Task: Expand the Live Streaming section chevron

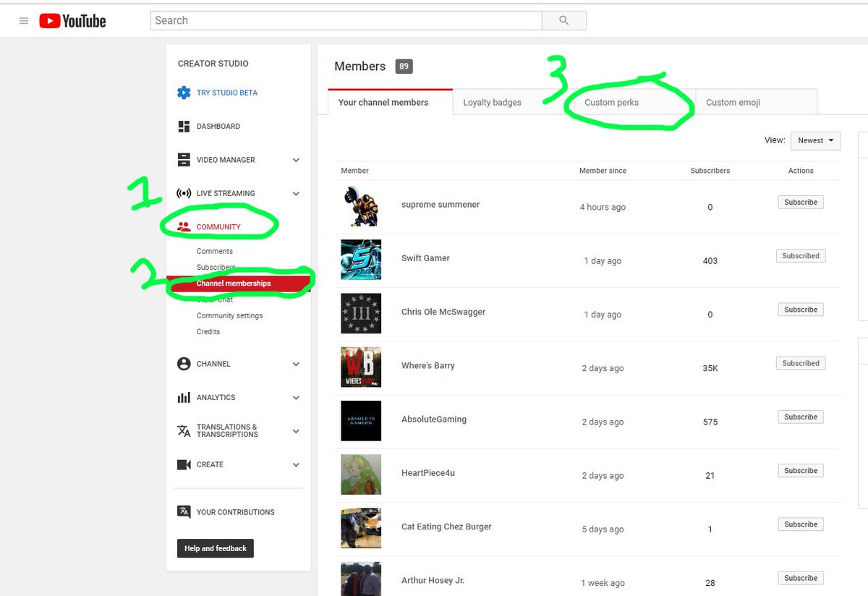Action: 296,194
